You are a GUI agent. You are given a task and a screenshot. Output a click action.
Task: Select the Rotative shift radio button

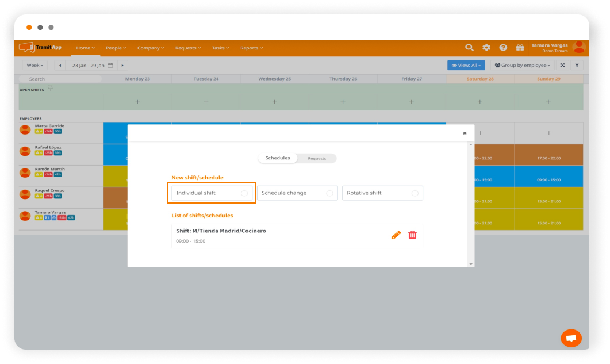pos(416,193)
